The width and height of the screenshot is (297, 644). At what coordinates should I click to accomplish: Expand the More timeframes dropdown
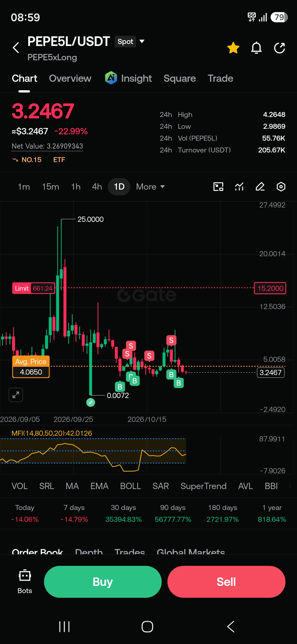[x=150, y=187]
